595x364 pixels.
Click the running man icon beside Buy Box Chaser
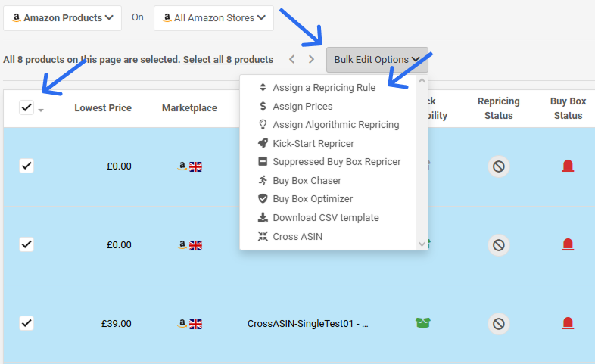tap(263, 180)
